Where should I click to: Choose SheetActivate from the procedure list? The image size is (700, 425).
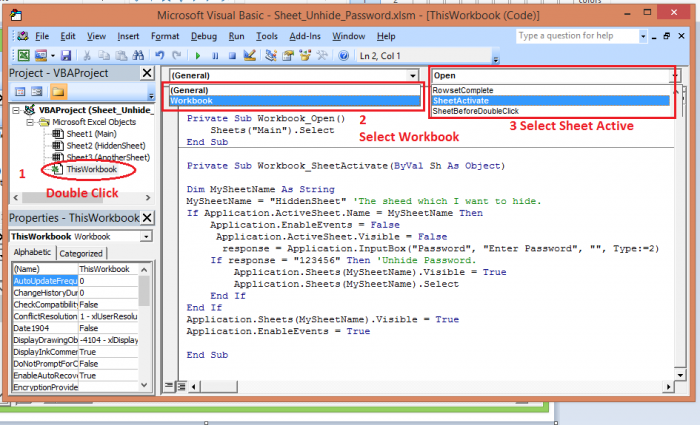coord(461,100)
